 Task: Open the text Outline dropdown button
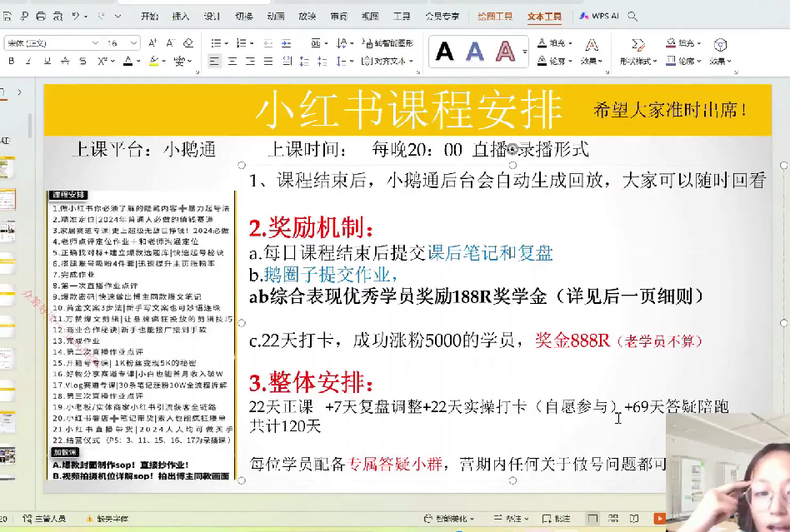tap(554, 61)
